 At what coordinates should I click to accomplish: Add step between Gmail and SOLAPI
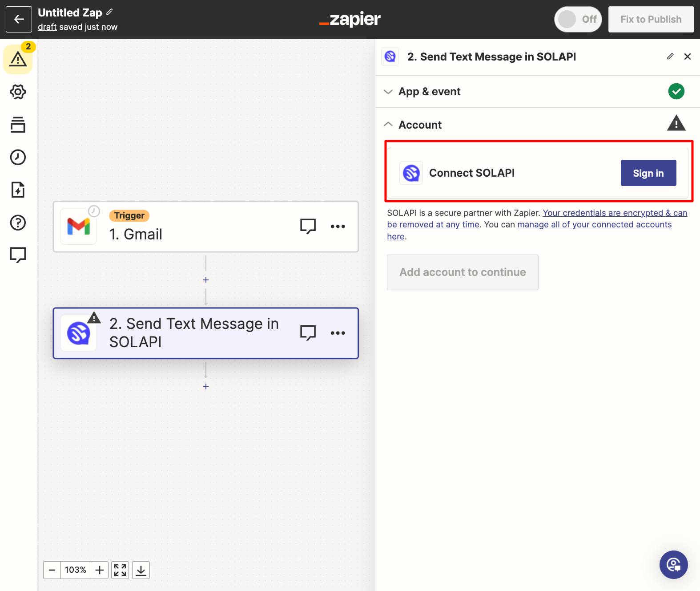(x=206, y=280)
